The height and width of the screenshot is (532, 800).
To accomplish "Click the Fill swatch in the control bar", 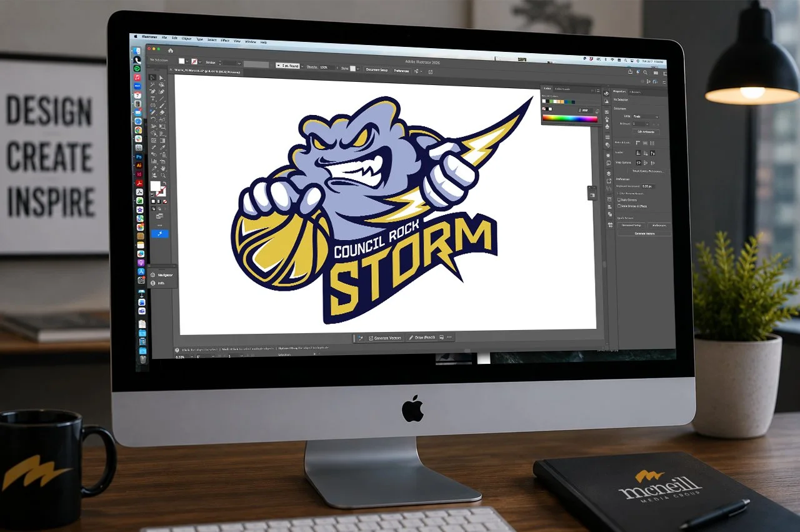I will pyautogui.click(x=182, y=61).
